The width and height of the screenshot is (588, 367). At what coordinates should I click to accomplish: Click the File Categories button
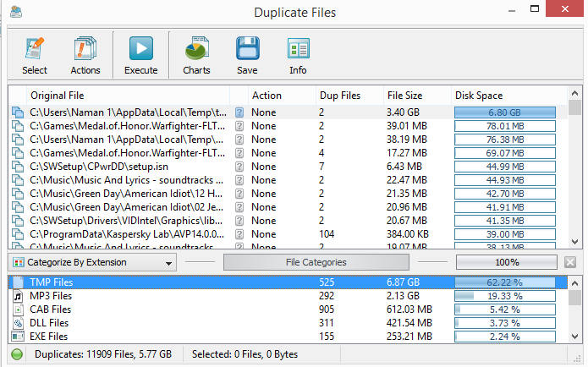tap(316, 262)
